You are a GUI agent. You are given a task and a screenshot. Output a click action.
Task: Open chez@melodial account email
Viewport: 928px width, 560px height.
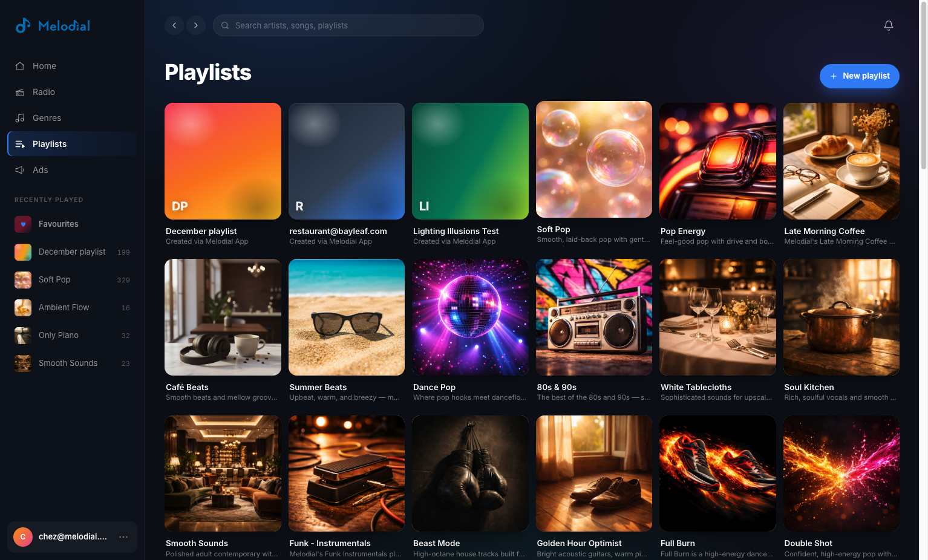click(x=73, y=536)
